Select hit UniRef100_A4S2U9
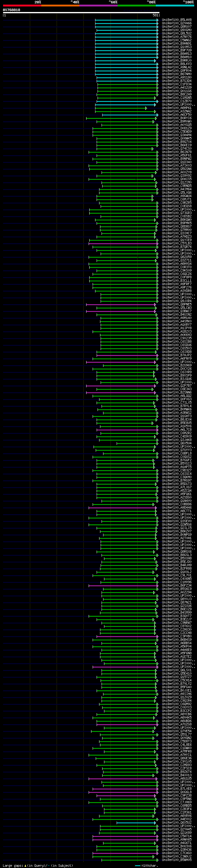 [176, 88]
